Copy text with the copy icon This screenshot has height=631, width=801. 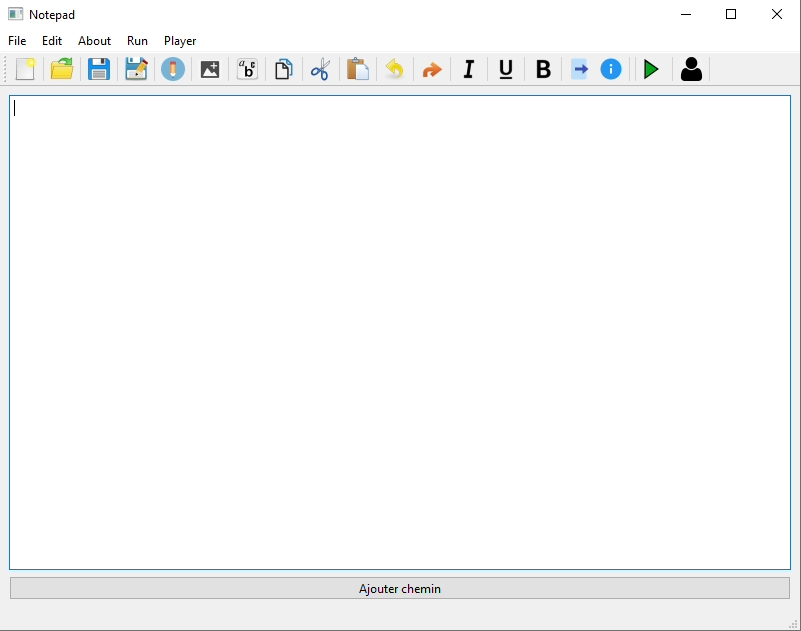284,69
